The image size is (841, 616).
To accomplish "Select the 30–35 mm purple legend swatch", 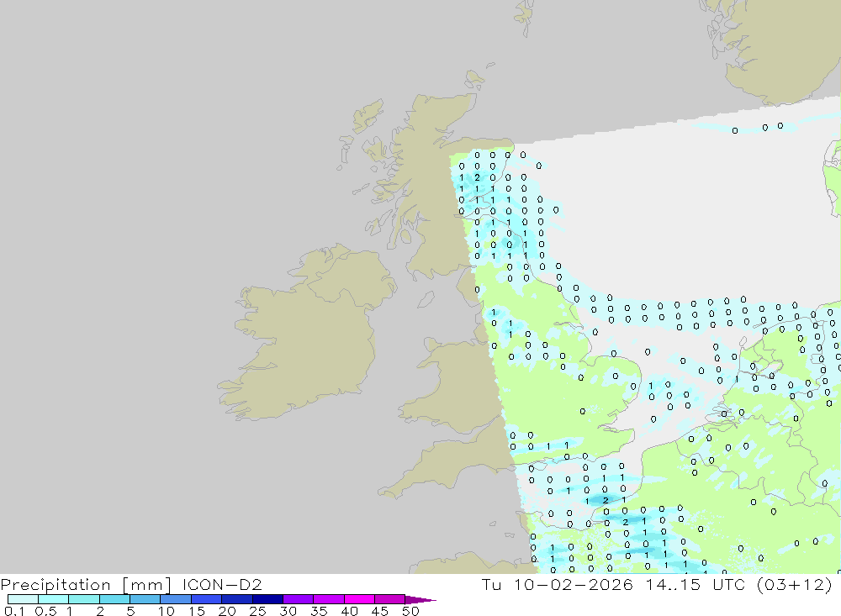I will click(298, 599).
